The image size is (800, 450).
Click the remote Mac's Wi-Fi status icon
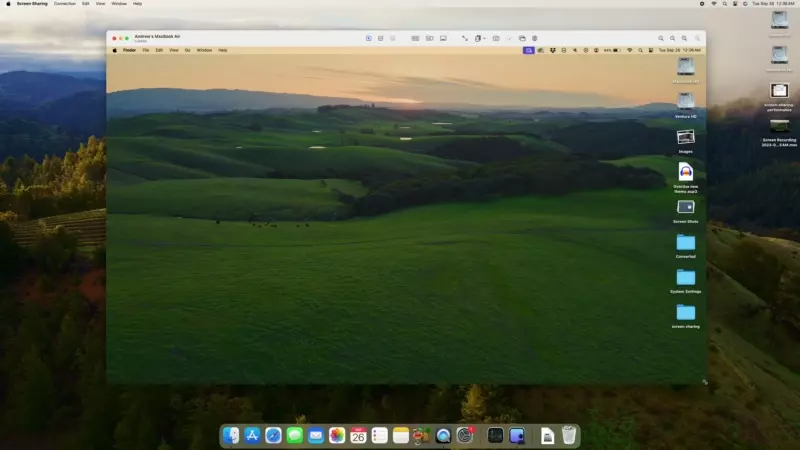point(629,50)
